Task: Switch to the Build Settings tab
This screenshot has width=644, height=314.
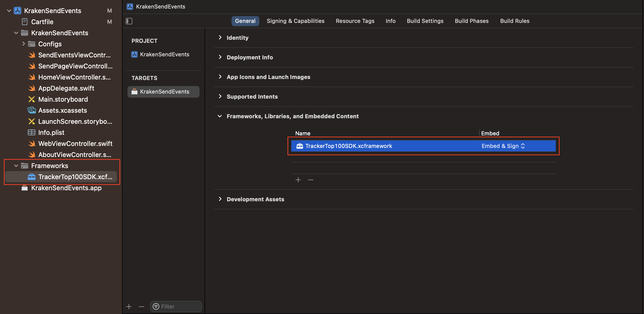Action: coord(425,21)
